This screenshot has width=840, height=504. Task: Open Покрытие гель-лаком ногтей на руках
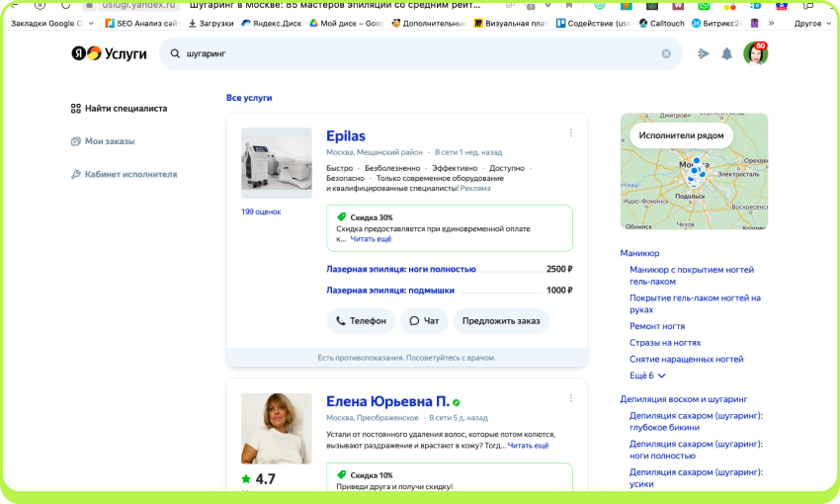(x=695, y=303)
